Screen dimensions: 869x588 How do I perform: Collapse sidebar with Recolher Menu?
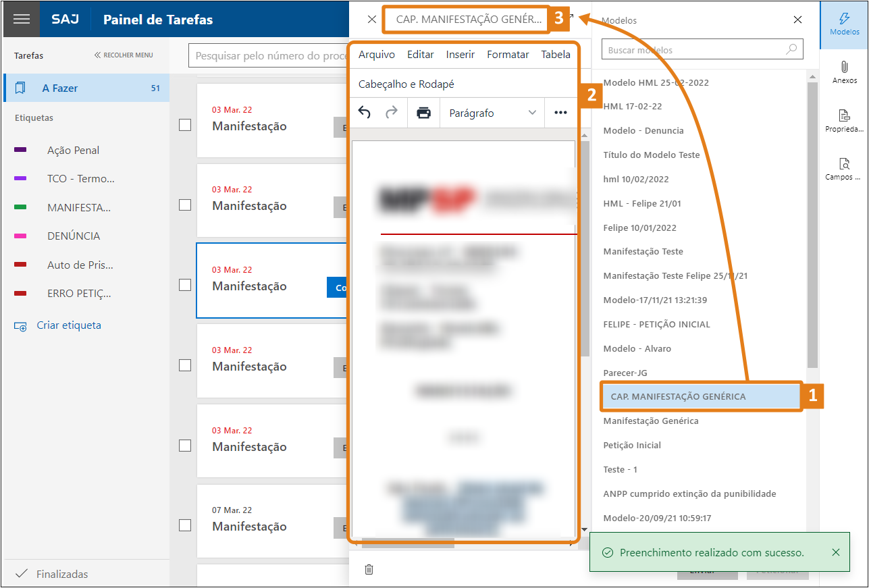(124, 55)
